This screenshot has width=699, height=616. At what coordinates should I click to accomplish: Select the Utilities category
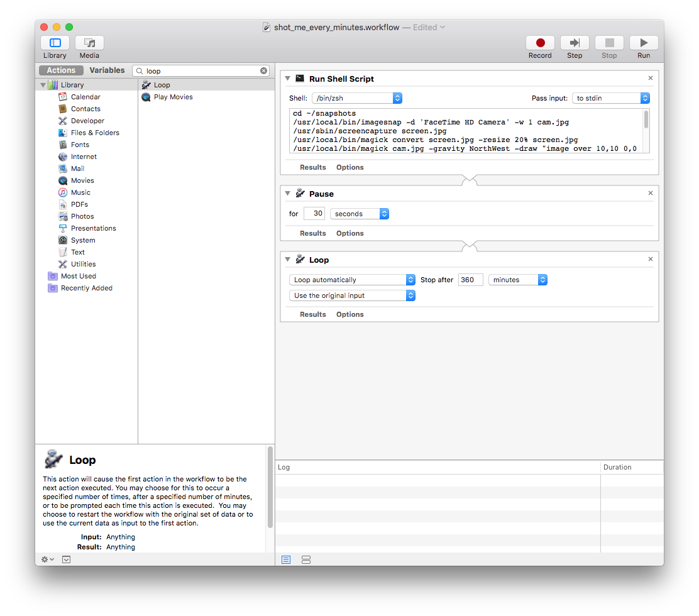pyautogui.click(x=84, y=265)
